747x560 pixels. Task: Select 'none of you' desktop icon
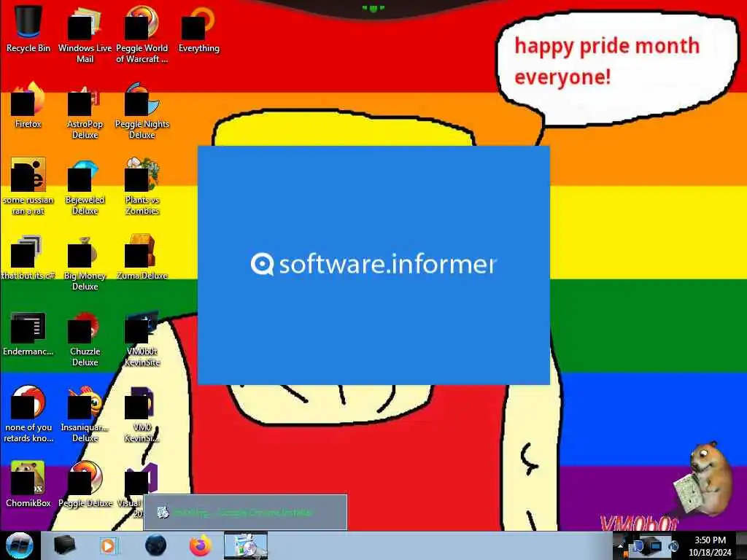(x=28, y=414)
